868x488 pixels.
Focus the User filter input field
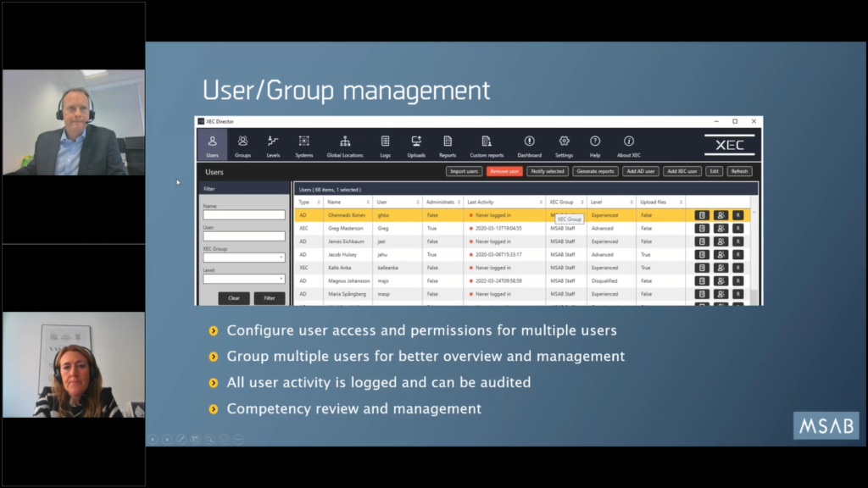pos(244,236)
